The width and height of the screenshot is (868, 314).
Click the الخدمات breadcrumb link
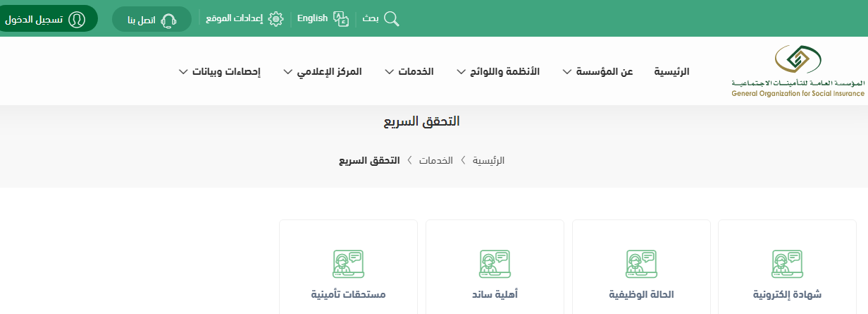click(x=436, y=160)
